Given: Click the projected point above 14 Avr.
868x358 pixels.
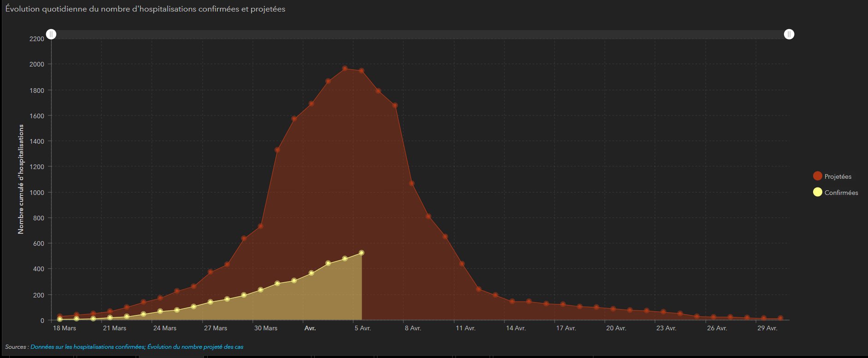Looking at the screenshot, I should pos(512,302).
